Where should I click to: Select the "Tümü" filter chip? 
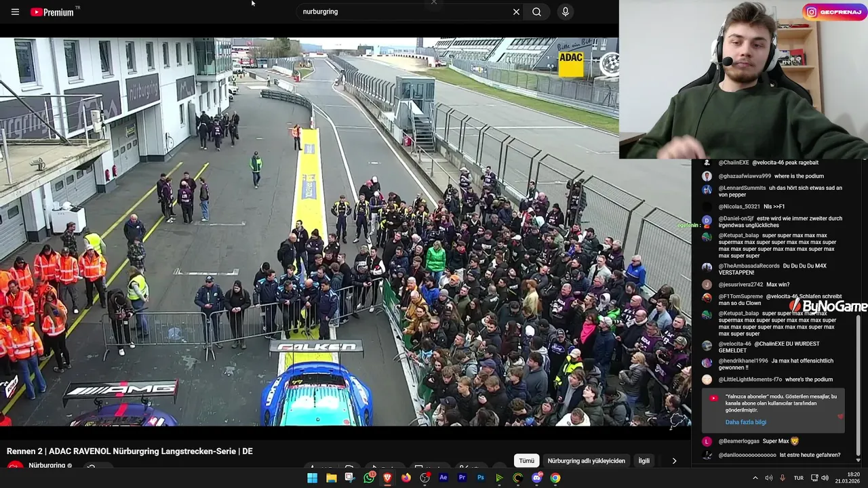click(x=527, y=461)
